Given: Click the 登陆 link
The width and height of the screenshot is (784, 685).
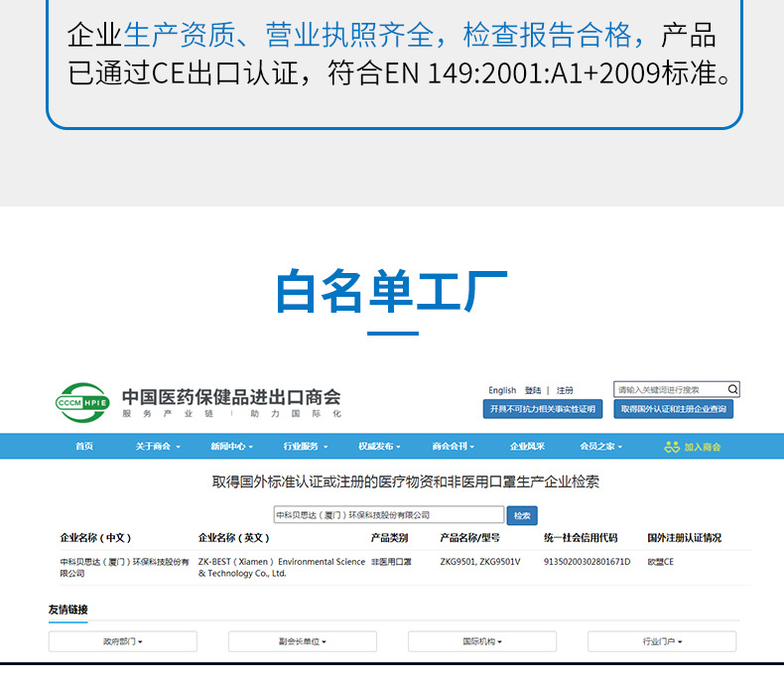Looking at the screenshot, I should [x=533, y=390].
